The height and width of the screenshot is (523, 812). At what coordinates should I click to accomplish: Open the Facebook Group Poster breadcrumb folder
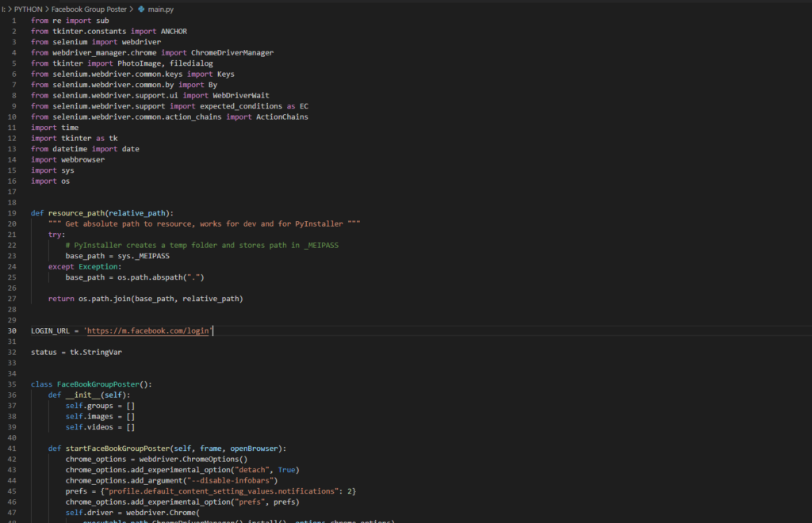coord(89,10)
